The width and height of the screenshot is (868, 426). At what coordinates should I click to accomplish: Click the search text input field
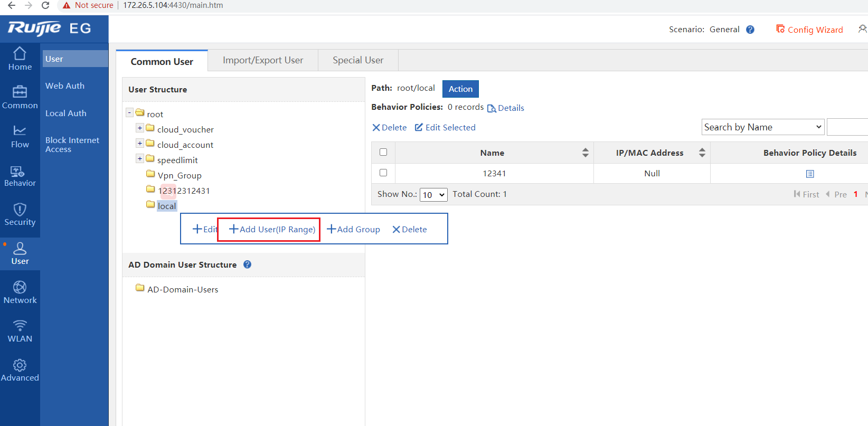click(x=847, y=127)
